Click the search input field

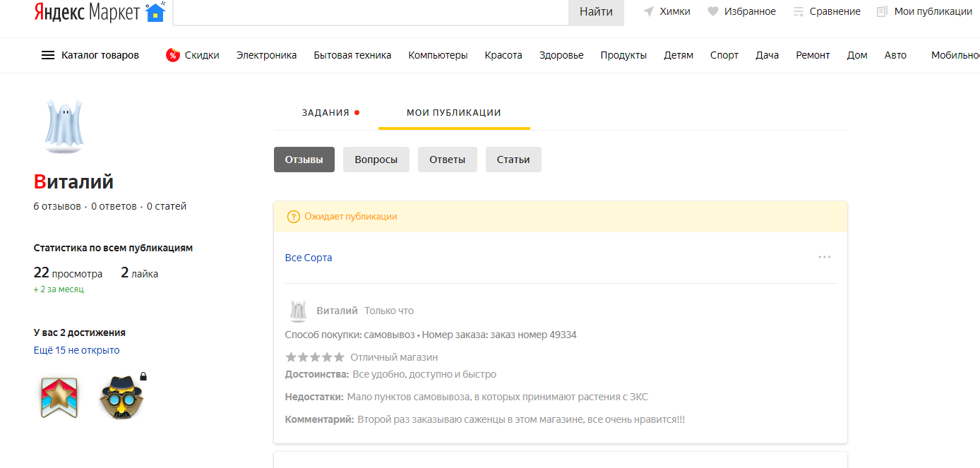coord(371,12)
